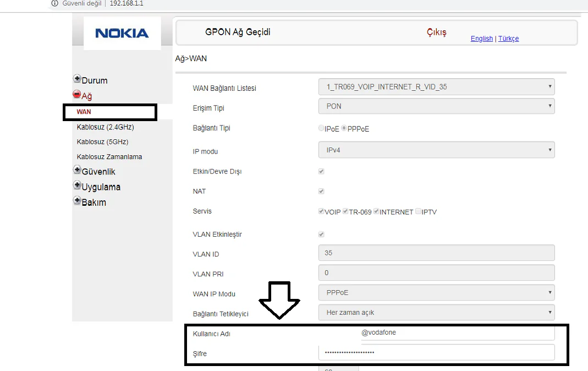Click inside the Şifre password field
588x371 pixels.
coord(436,352)
